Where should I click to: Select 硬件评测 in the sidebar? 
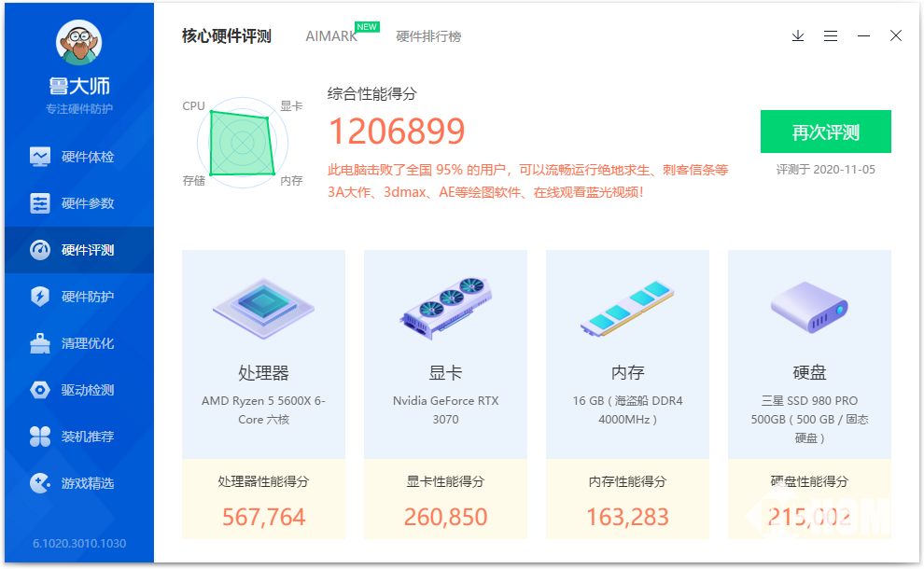point(79,250)
